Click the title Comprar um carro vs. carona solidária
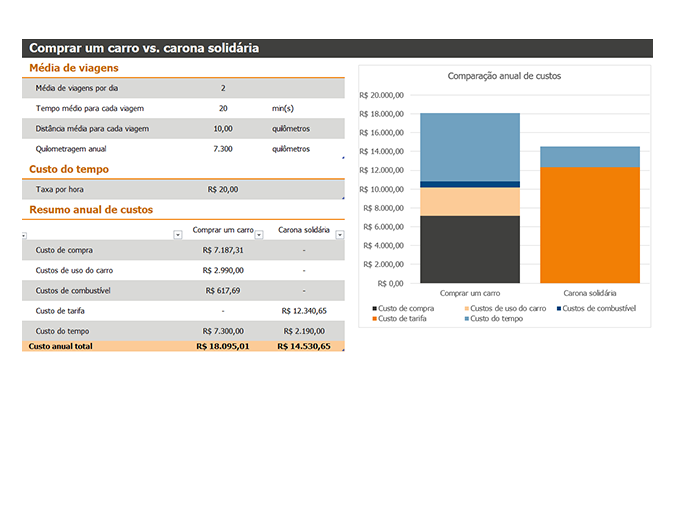The image size is (675, 520). click(x=144, y=48)
